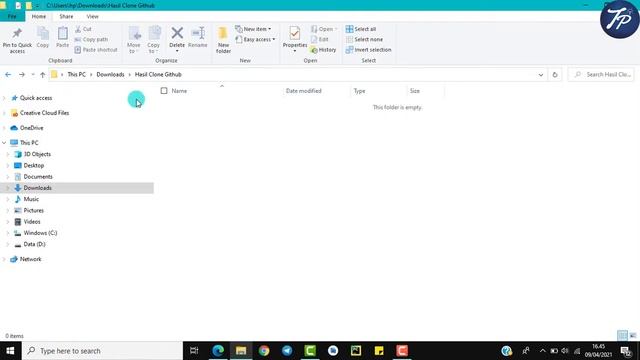This screenshot has width=640, height=360.
Task: Select Creative Cloud Files
Action: [44, 113]
